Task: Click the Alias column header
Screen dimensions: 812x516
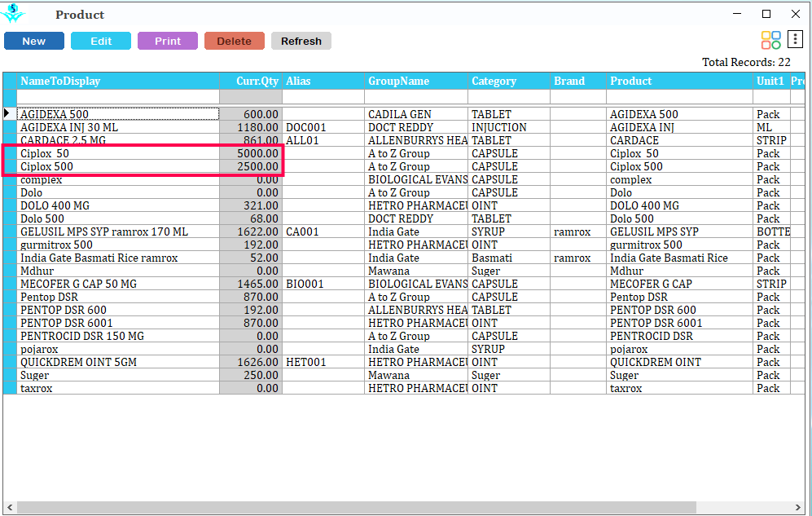Action: click(323, 81)
